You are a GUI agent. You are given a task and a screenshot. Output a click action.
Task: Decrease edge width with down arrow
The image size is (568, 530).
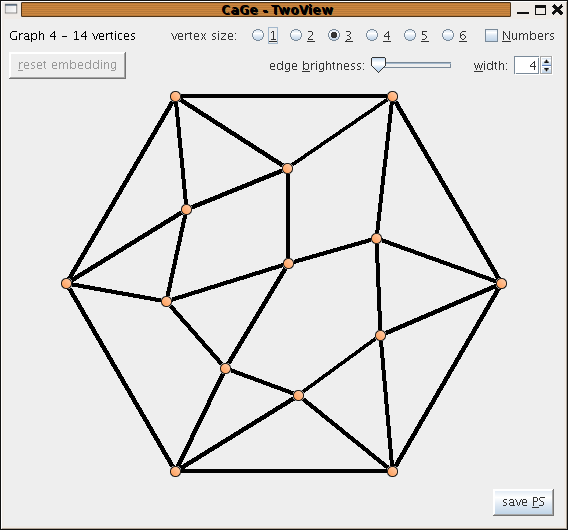point(546,69)
